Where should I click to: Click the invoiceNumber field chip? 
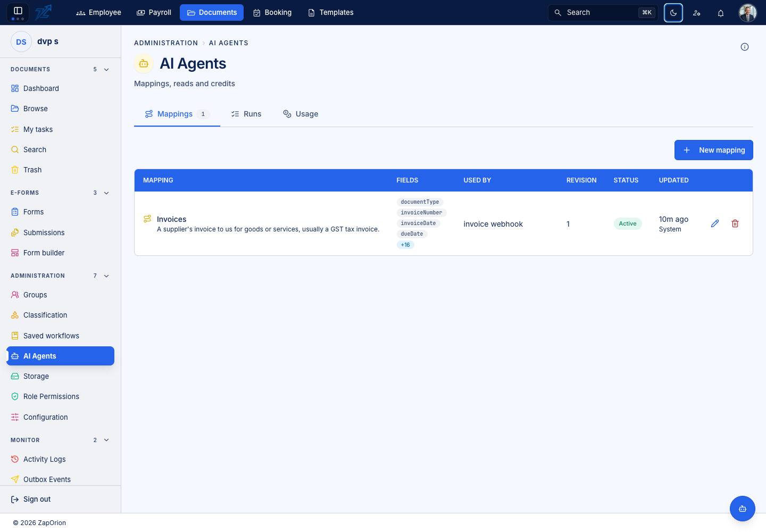421,213
